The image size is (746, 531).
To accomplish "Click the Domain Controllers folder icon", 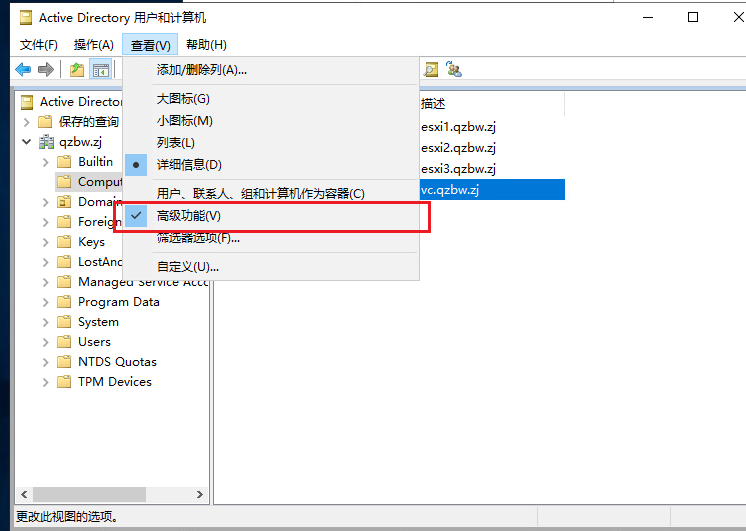I will pyautogui.click(x=64, y=202).
